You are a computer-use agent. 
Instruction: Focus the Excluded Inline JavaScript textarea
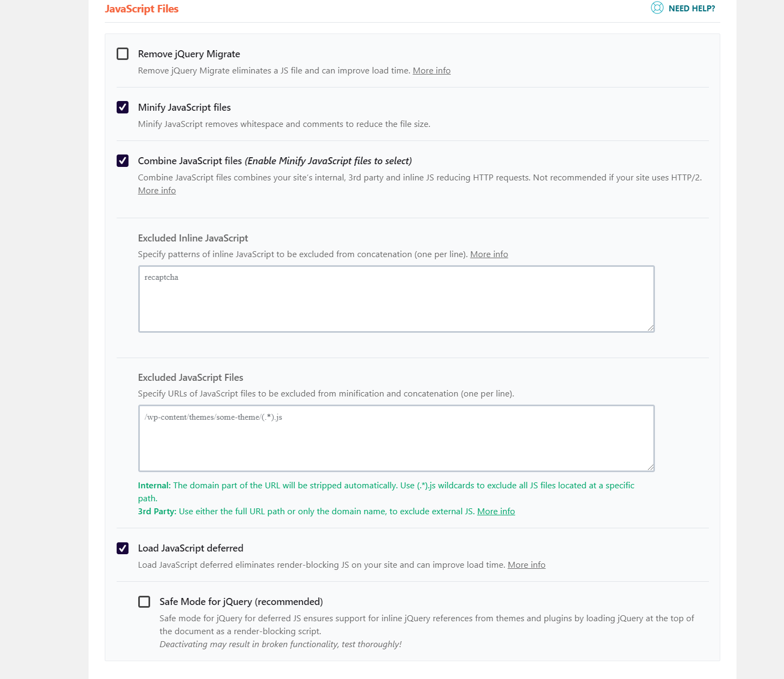click(396, 299)
